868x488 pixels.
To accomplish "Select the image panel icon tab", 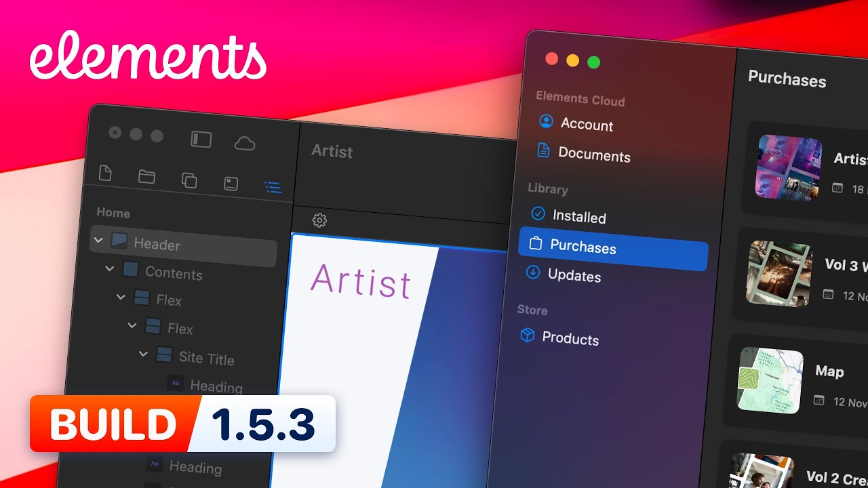I will tap(231, 184).
